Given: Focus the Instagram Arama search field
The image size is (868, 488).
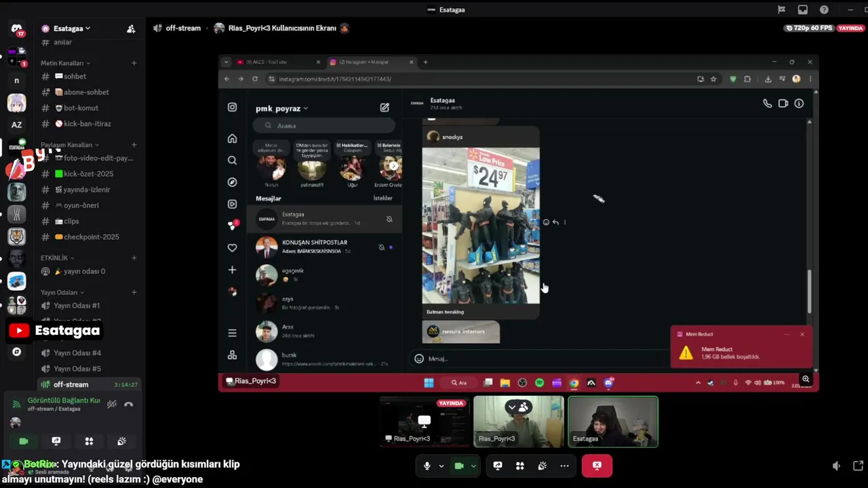Looking at the screenshot, I should coord(324,125).
